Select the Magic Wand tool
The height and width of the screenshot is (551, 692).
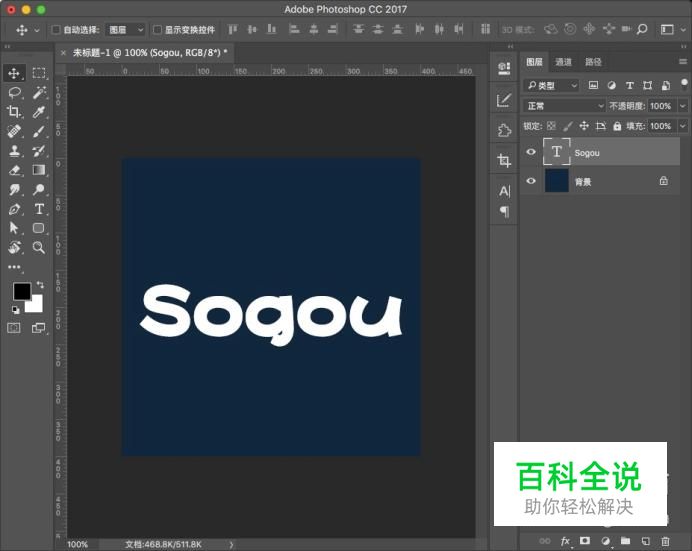tap(39, 92)
